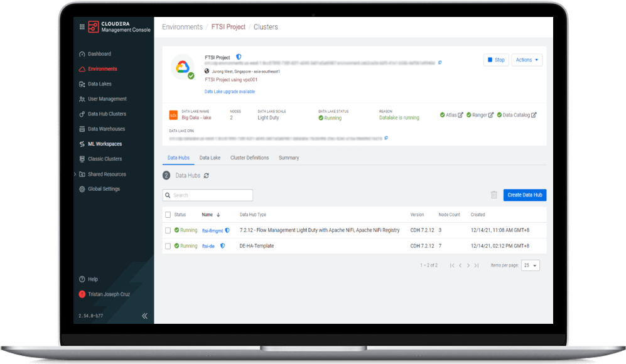Switch to the Data Hubs tab

pos(178,158)
